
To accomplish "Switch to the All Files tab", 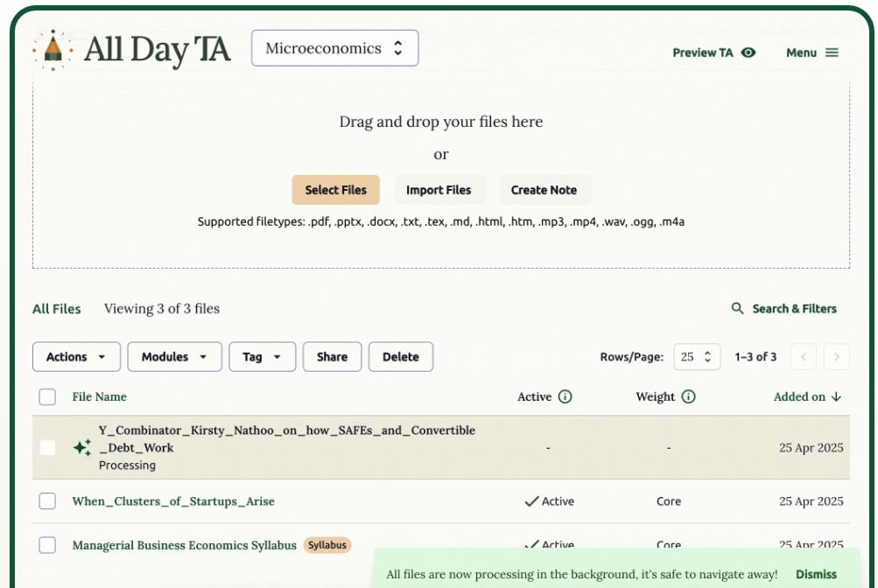I will pyautogui.click(x=57, y=309).
